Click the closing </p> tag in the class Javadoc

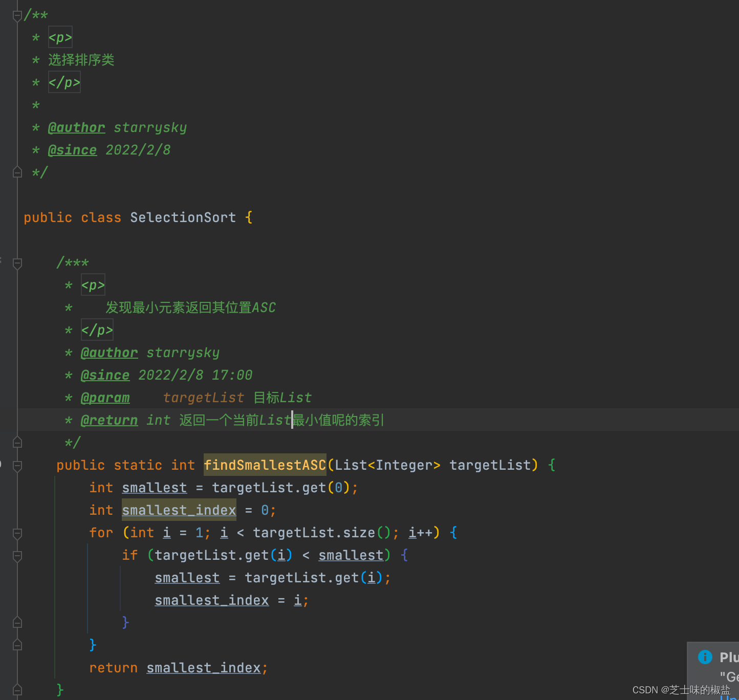(64, 82)
